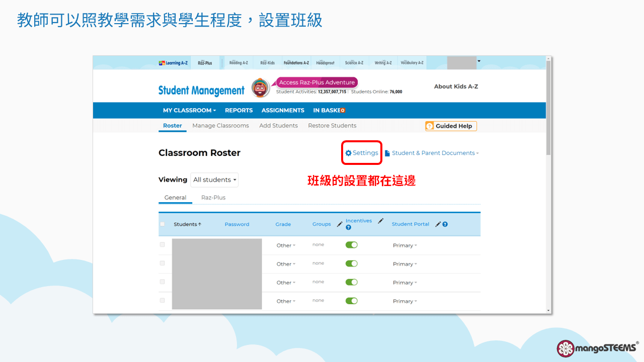
Task: Open About Kids A-Z
Action: [x=456, y=86]
